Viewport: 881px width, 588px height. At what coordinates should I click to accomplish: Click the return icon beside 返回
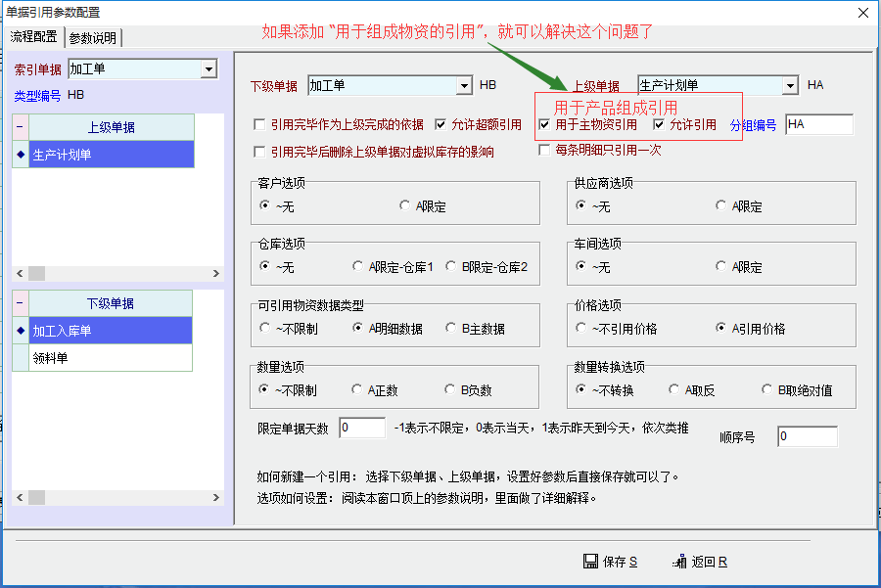(x=679, y=562)
